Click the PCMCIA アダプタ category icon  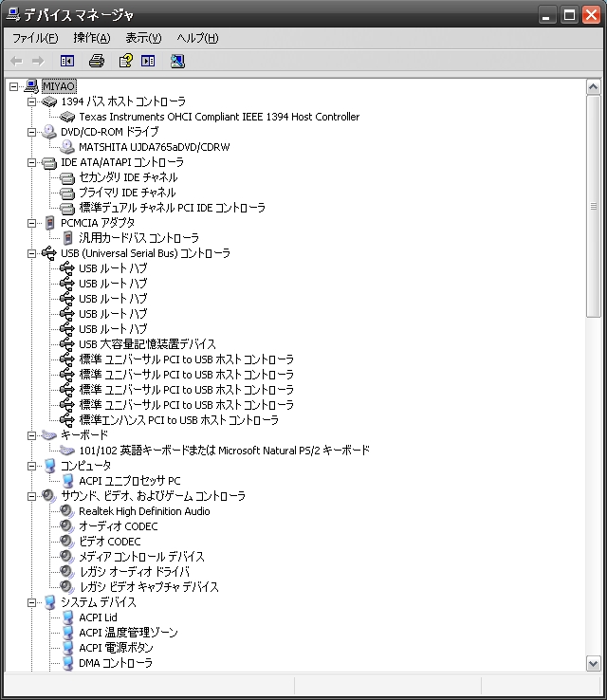tap(50, 223)
